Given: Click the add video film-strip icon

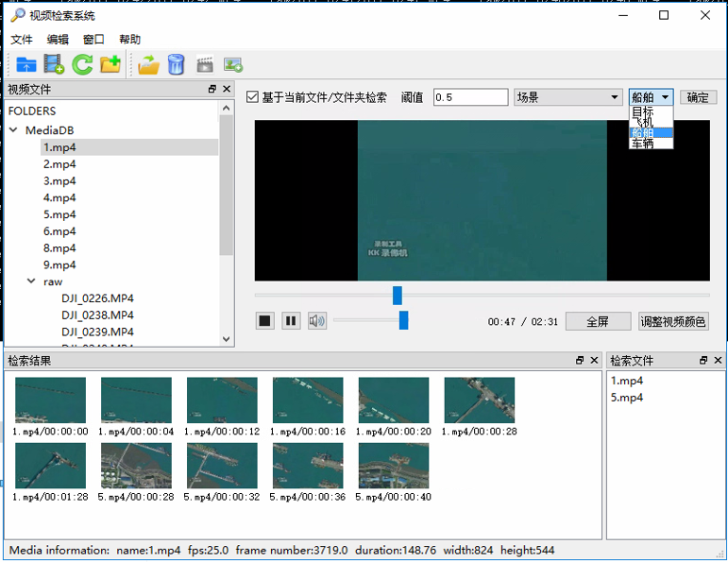Looking at the screenshot, I should click(54, 64).
